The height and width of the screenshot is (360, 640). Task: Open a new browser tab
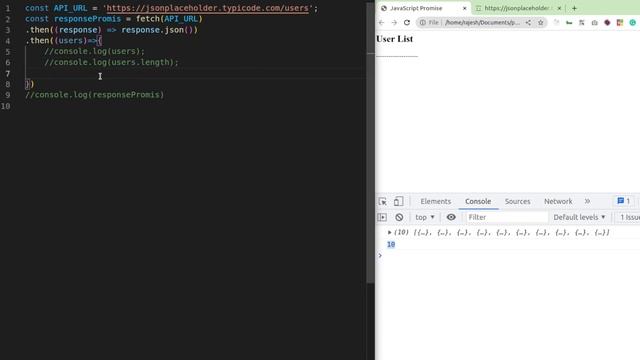click(x=574, y=8)
